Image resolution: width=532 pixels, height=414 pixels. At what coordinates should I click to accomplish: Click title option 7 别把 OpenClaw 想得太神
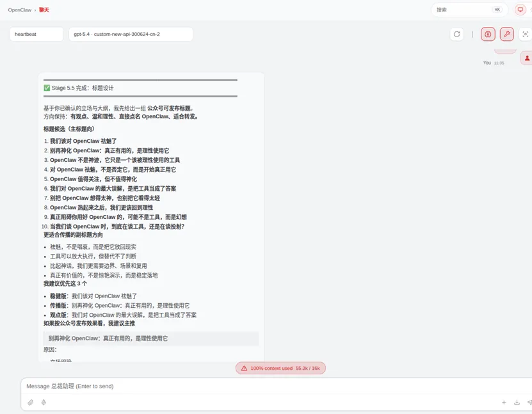105,198
